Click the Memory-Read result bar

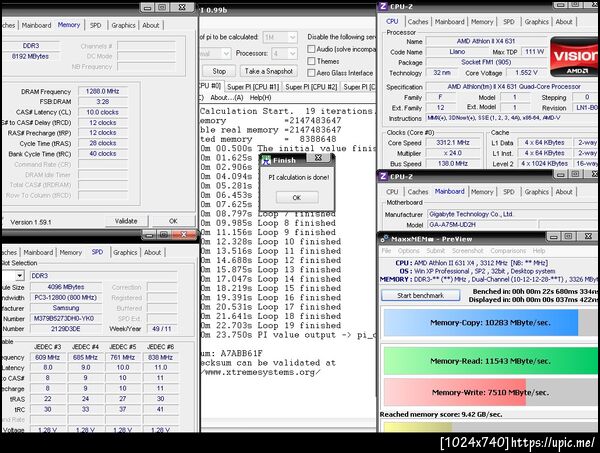click(x=491, y=361)
